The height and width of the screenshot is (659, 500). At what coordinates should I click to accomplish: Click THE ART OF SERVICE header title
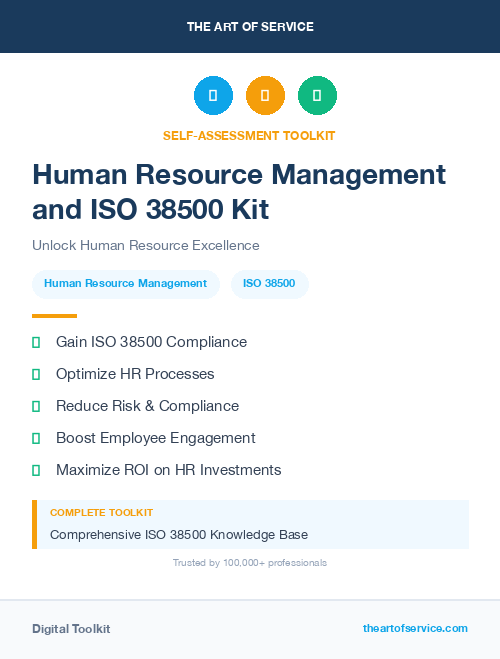250,26
